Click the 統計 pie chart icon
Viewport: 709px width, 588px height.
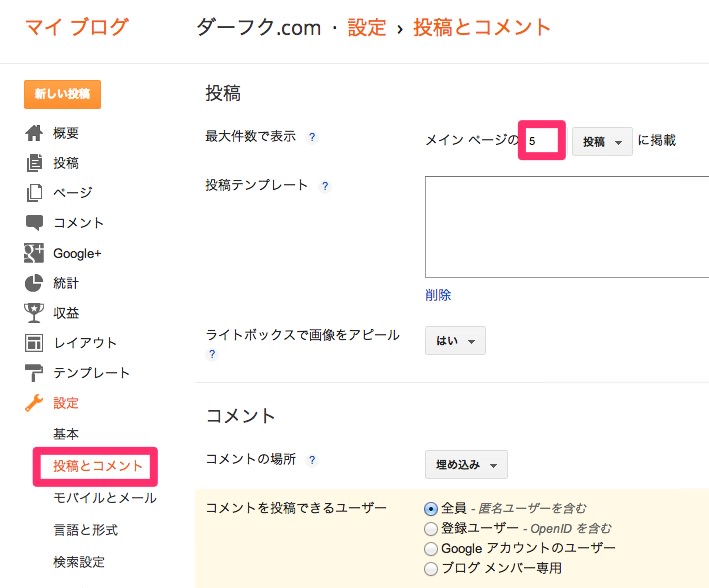click(34, 283)
